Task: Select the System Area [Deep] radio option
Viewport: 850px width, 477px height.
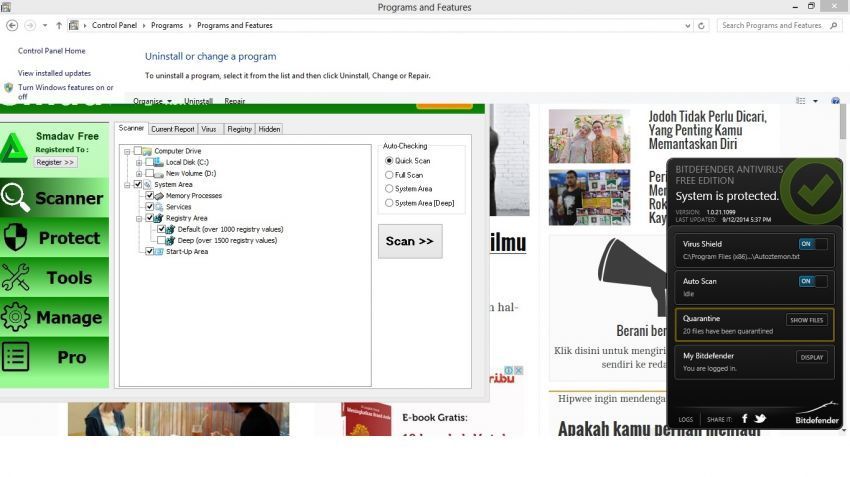Action: tap(389, 203)
